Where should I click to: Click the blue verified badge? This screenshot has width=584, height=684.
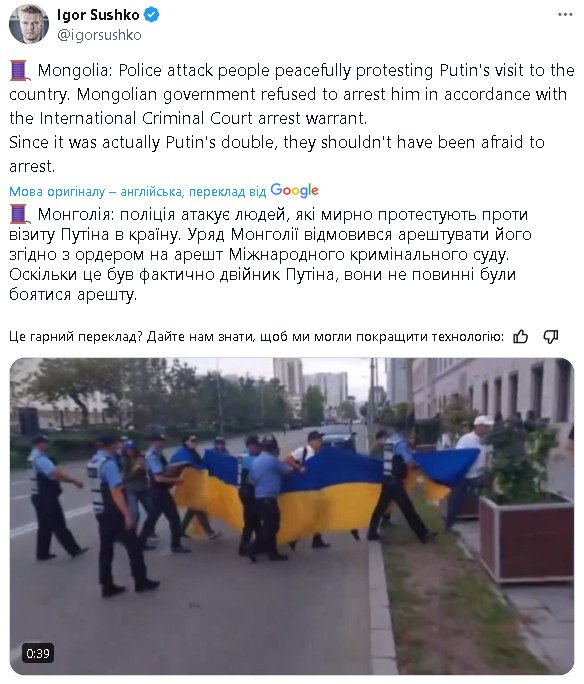coord(151,15)
